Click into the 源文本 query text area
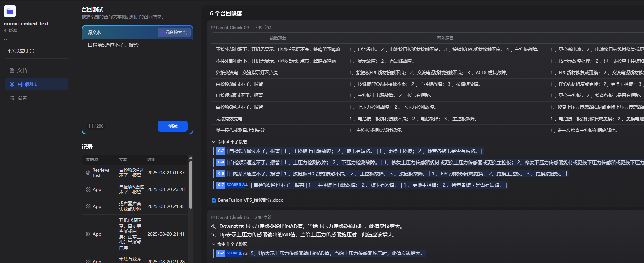The width and height of the screenshot is (644, 263). 137,79
